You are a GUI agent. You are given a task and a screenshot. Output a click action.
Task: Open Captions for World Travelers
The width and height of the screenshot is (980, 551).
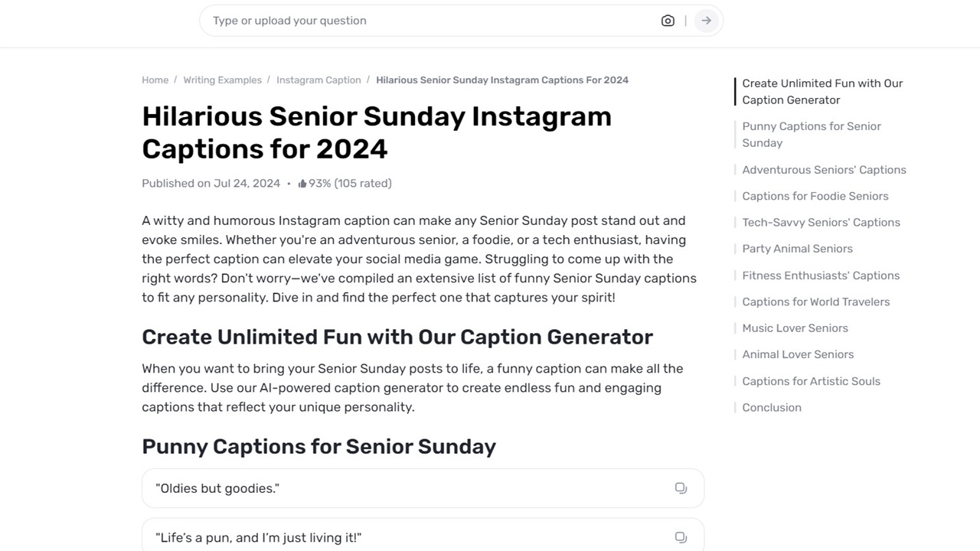[x=815, y=302]
